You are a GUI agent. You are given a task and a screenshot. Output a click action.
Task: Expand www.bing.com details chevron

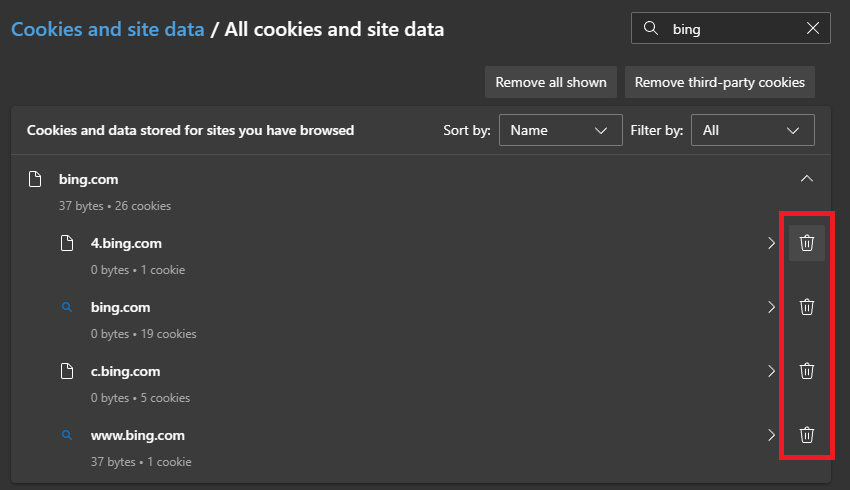point(771,435)
